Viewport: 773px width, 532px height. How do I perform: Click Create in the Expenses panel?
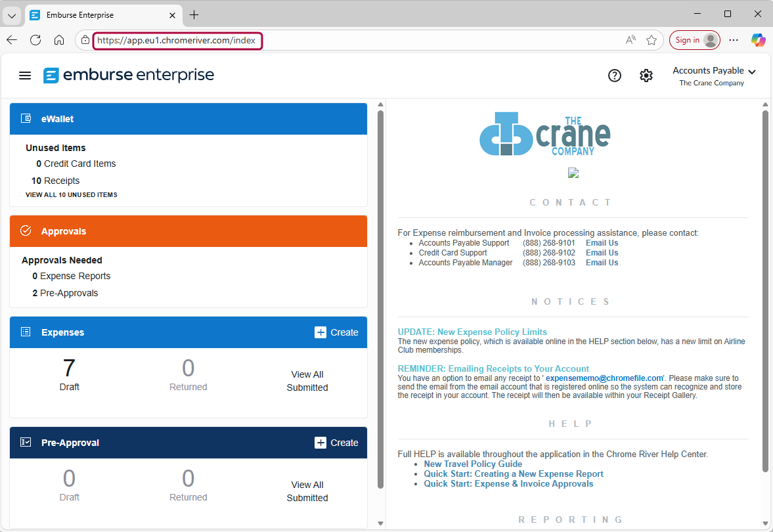point(336,332)
